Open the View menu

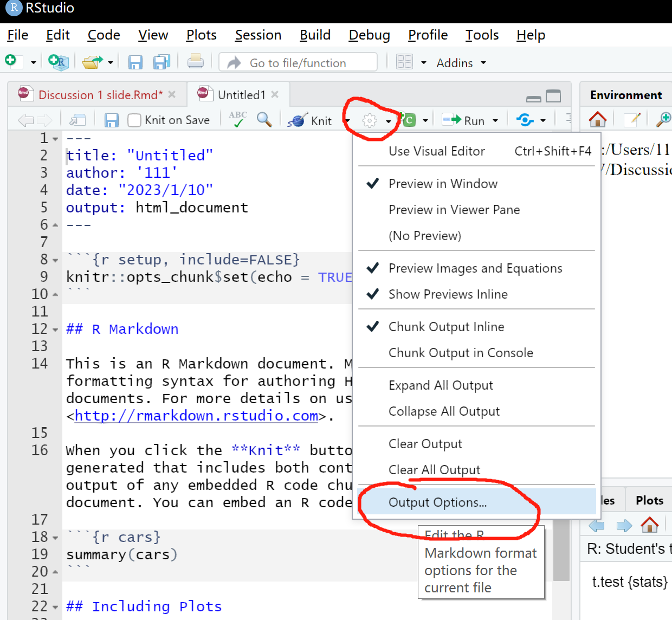[x=153, y=35]
